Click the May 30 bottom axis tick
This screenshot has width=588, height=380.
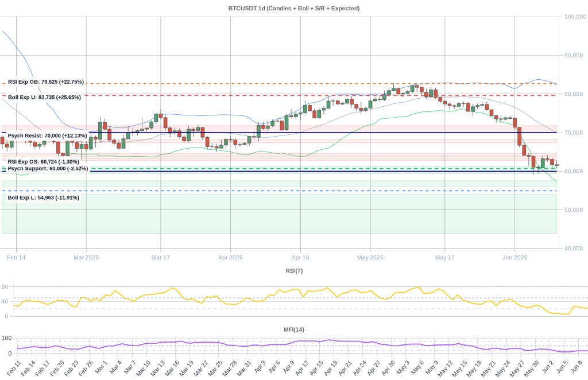point(531,367)
